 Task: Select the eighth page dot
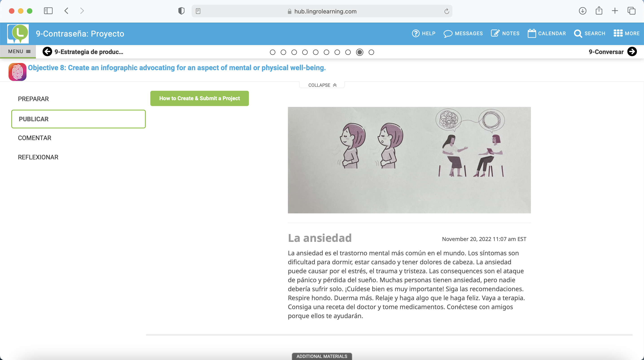[348, 52]
